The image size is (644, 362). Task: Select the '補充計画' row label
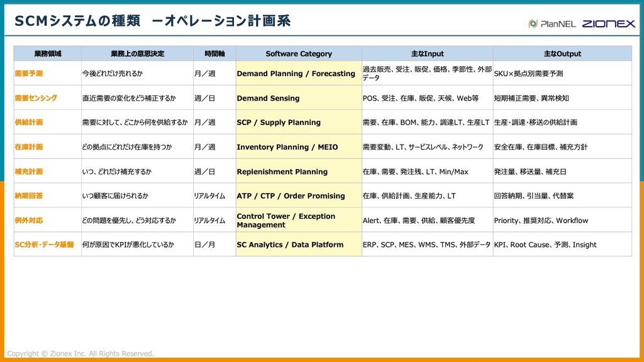coord(29,172)
